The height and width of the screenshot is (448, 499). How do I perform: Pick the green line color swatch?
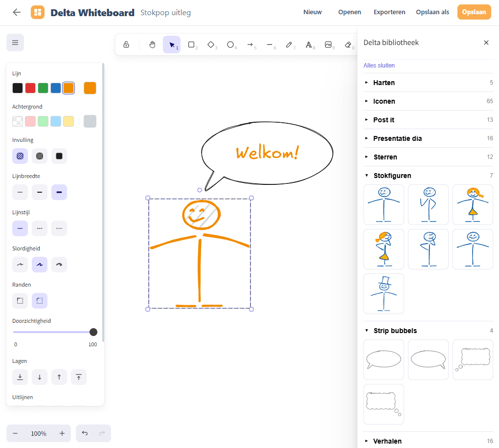click(43, 88)
